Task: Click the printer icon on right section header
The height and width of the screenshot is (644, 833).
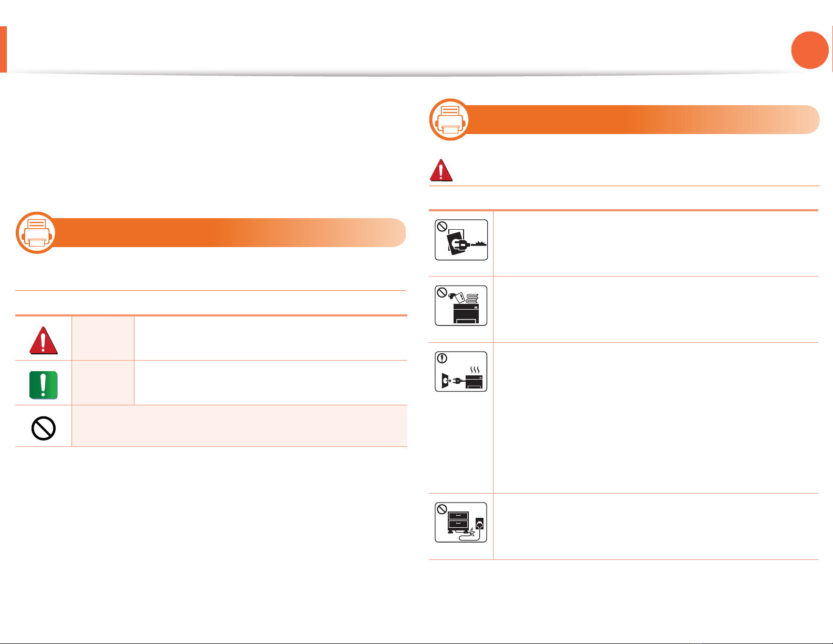Action: [450, 120]
